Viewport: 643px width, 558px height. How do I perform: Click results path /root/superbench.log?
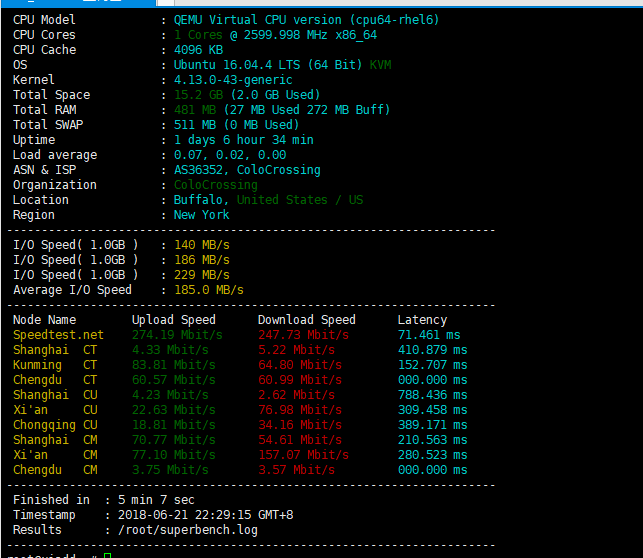coord(188,530)
